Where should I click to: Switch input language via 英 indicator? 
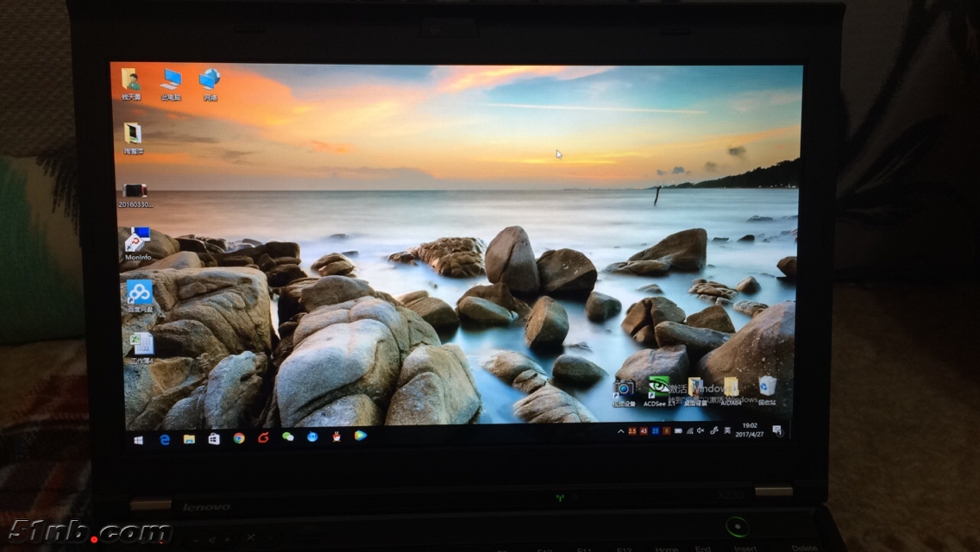(x=727, y=430)
